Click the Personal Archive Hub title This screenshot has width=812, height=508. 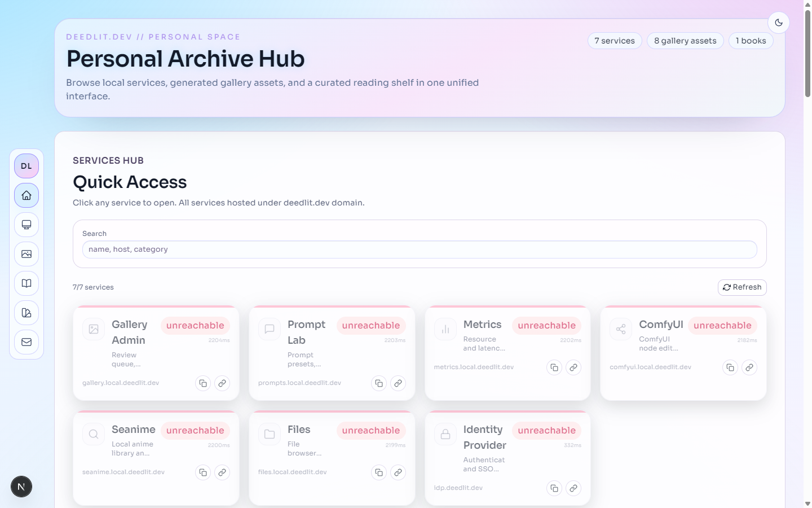click(186, 59)
